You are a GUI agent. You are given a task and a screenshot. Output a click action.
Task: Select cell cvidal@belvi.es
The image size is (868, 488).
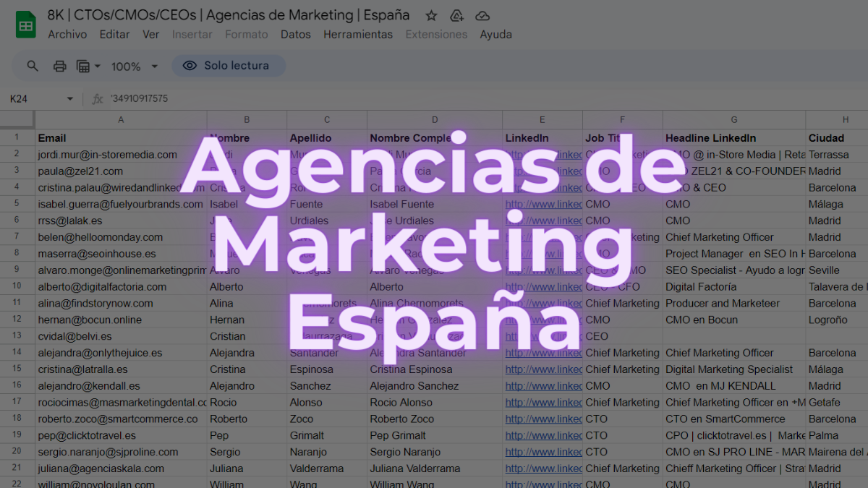(121, 336)
